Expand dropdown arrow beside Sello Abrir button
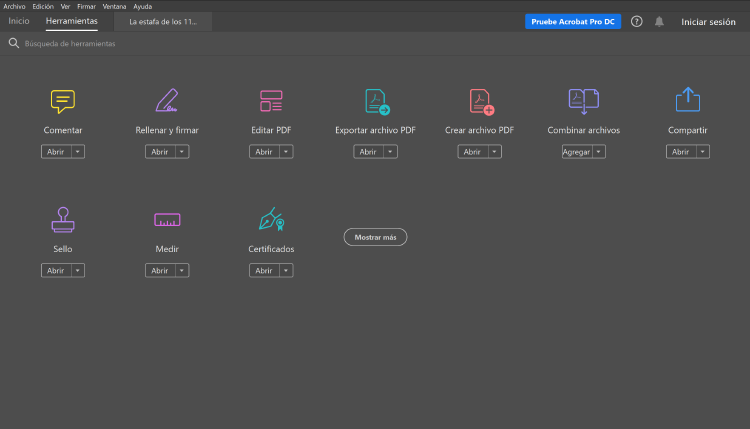Image resolution: width=750 pixels, height=429 pixels. 78,271
